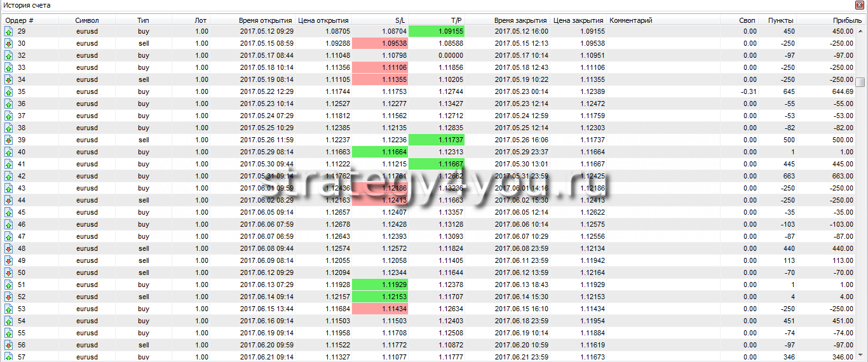The image size is (868, 362).
Task: Close the История счета panel
Action: click(x=859, y=5)
